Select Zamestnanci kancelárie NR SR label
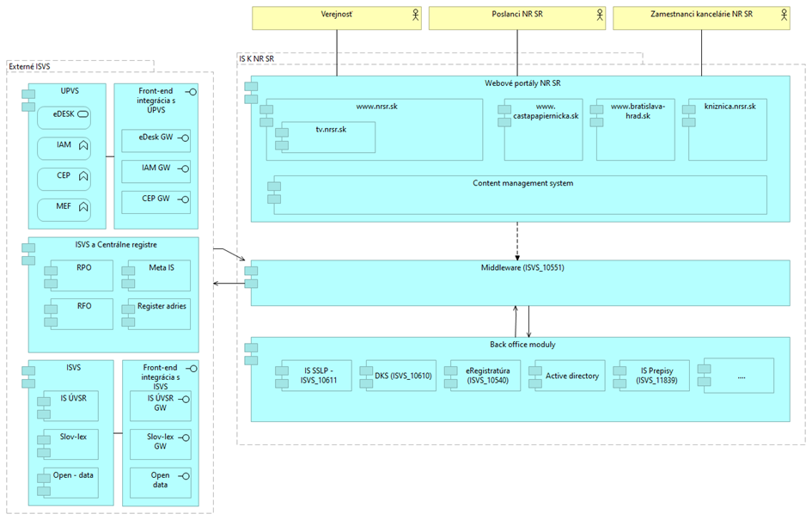This screenshot has height=520, width=812. [x=702, y=14]
